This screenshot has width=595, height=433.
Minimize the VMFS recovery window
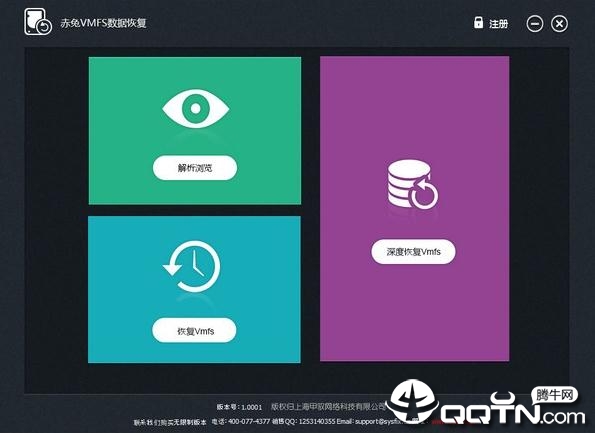coord(535,24)
